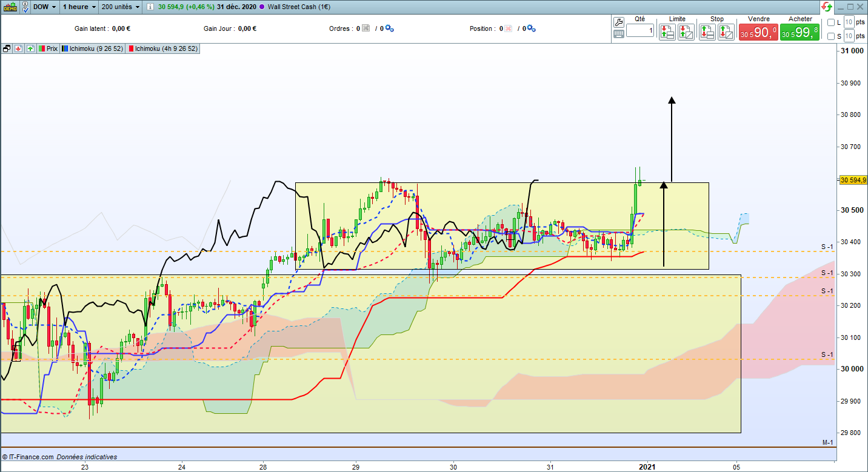Screen dimensions: 868x472
Task: Select the Prix indicator tab
Action: click(x=48, y=48)
